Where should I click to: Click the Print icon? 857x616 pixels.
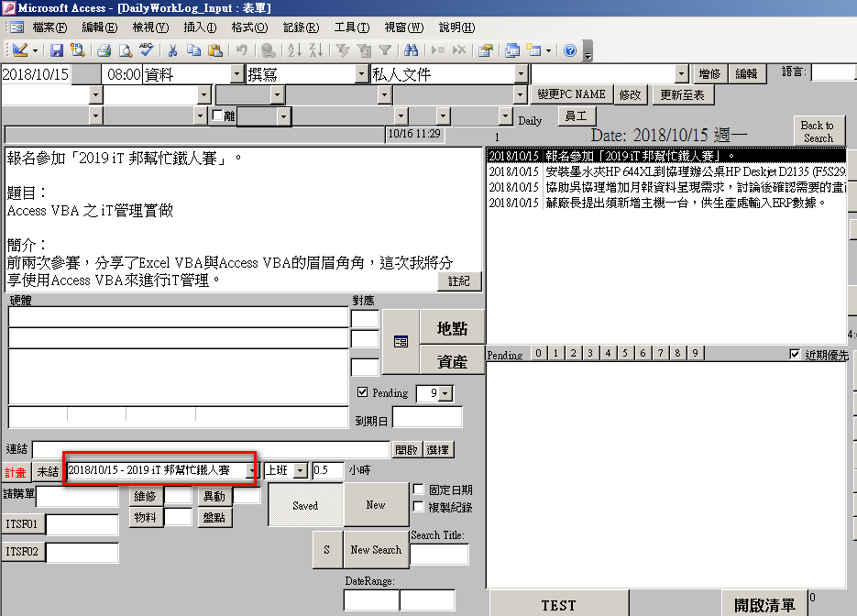pyautogui.click(x=104, y=50)
